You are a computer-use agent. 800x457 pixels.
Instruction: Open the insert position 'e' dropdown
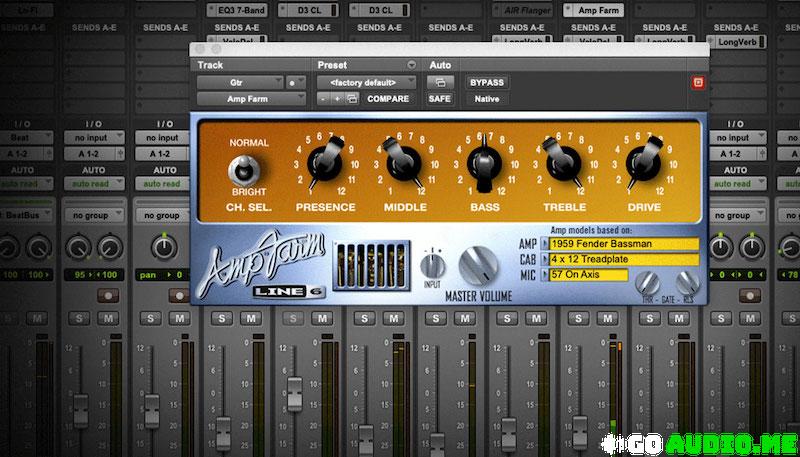click(x=296, y=83)
